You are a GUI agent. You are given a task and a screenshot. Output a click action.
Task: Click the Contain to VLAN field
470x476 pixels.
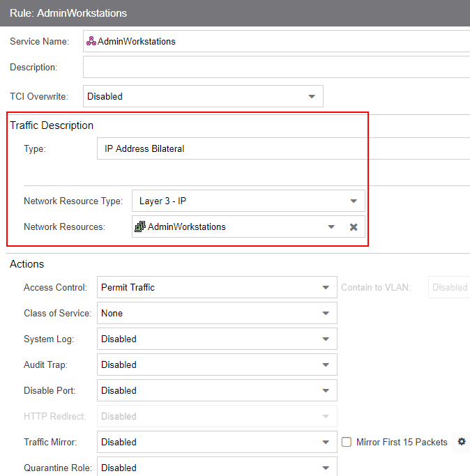click(x=448, y=287)
